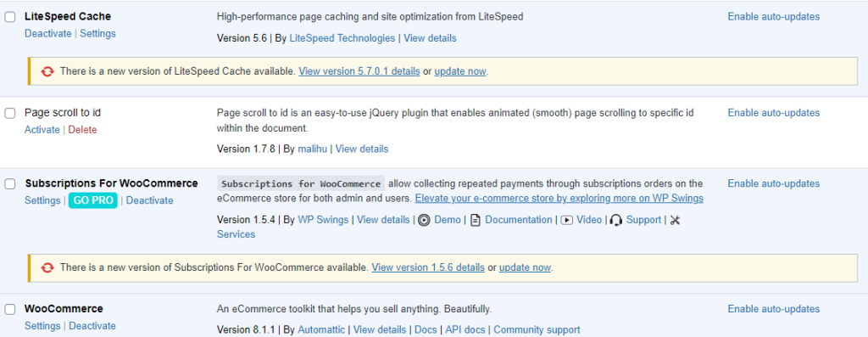Click An eCommerce toolkit description text
The width and height of the screenshot is (868, 337).
click(x=354, y=309)
